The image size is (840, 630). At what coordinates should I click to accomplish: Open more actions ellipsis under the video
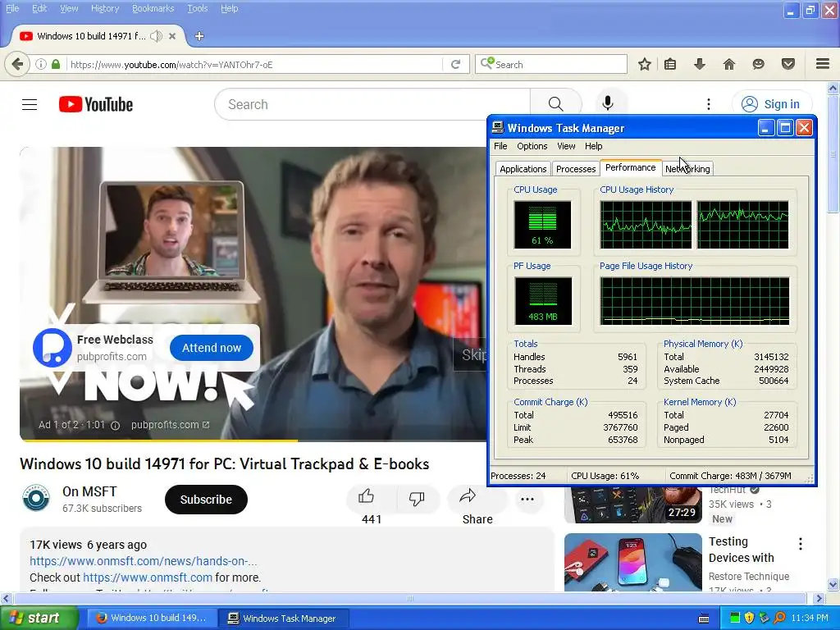(x=527, y=499)
